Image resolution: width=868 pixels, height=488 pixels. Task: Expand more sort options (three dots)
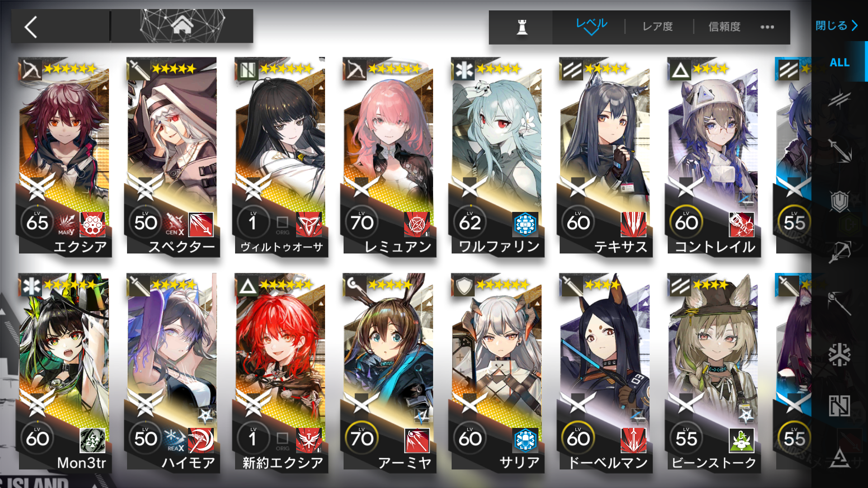(x=767, y=27)
